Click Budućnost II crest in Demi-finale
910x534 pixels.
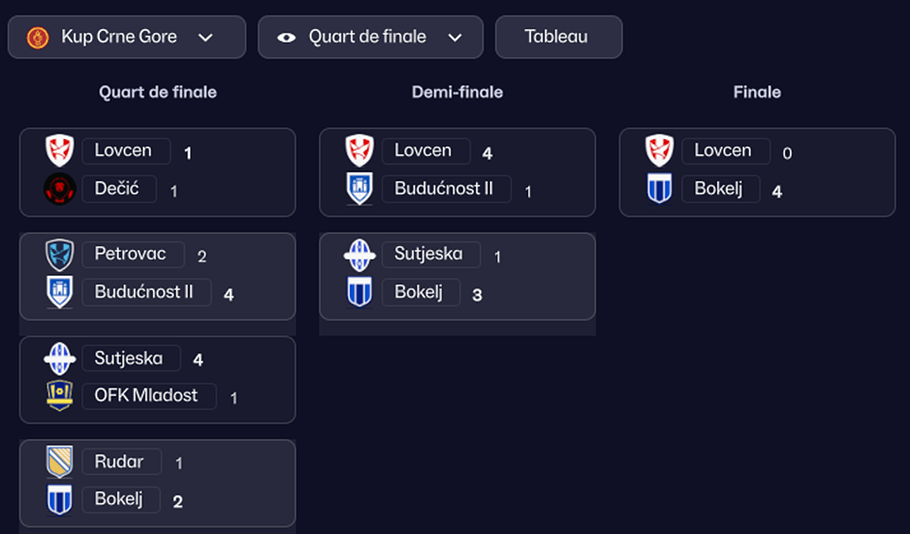coord(359,189)
